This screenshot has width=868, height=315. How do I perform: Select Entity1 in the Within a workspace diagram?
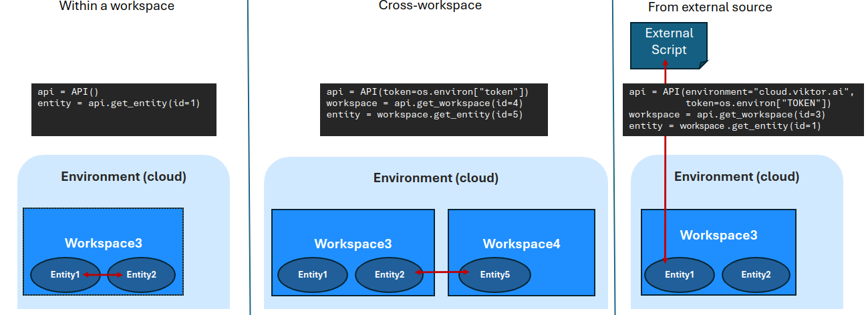(x=64, y=274)
